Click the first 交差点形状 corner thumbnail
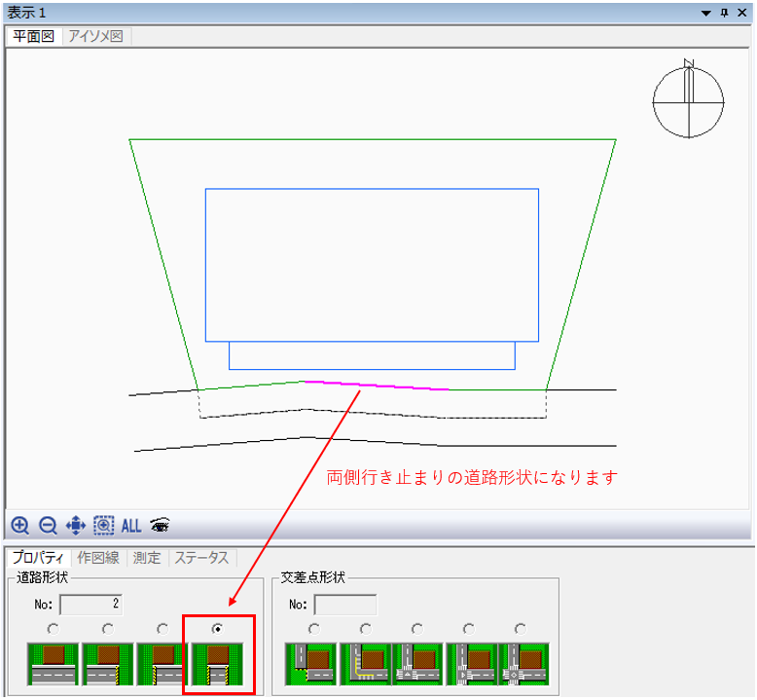The width and height of the screenshot is (757, 700). point(311,664)
